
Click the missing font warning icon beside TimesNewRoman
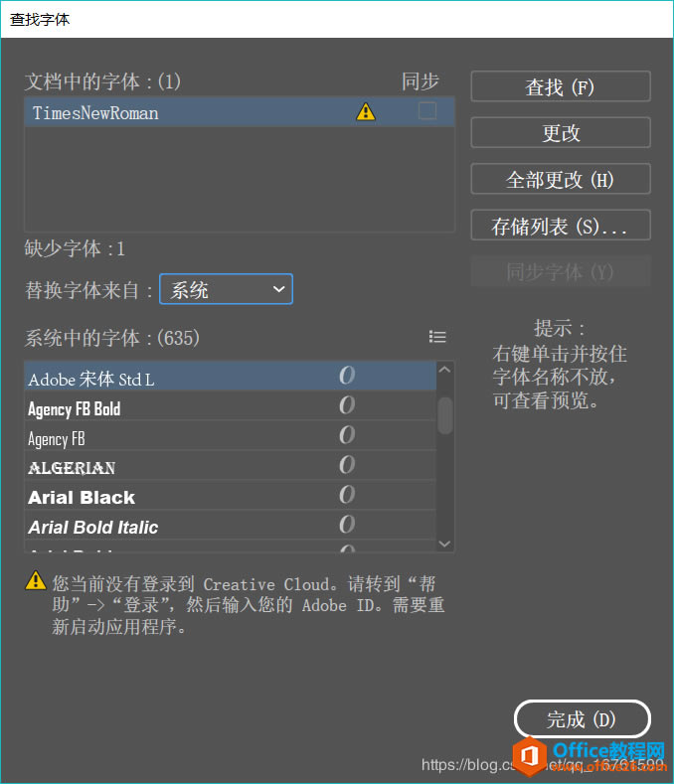pyautogui.click(x=366, y=112)
